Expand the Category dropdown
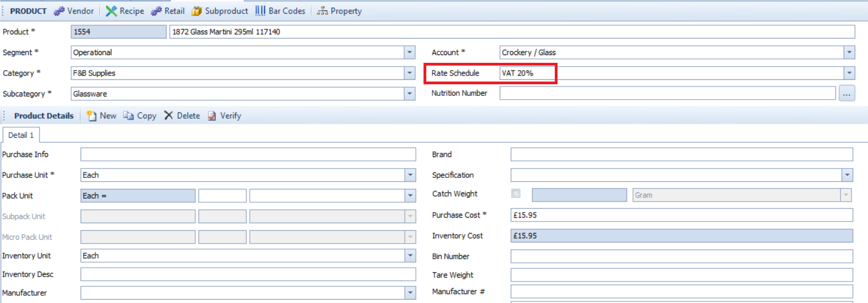 coord(410,73)
